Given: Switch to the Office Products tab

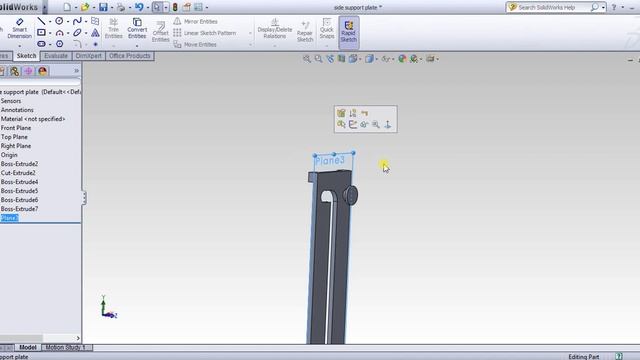Looking at the screenshot, I should 129,56.
